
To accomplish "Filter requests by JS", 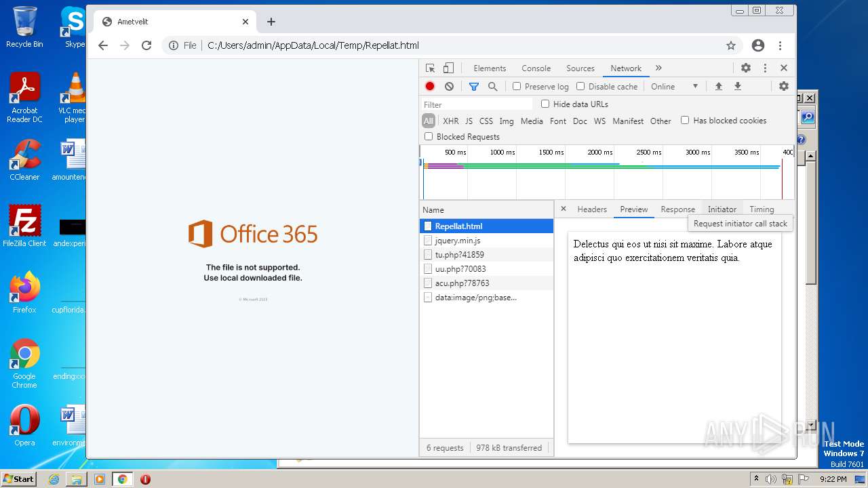I will pos(469,121).
